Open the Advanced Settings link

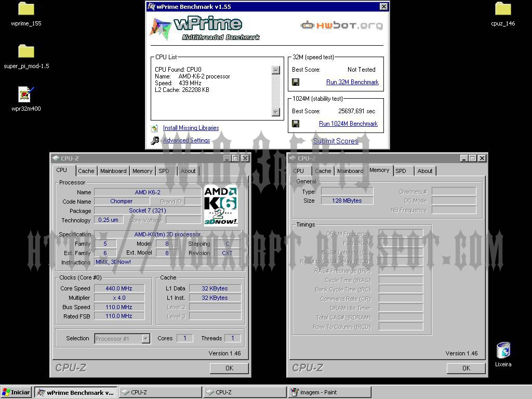point(187,140)
